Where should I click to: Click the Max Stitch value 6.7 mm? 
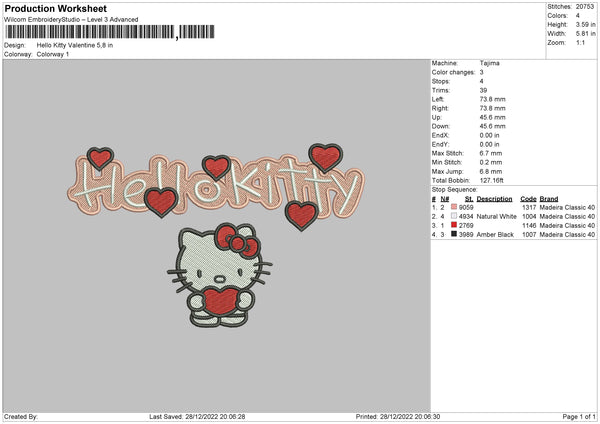pos(491,153)
